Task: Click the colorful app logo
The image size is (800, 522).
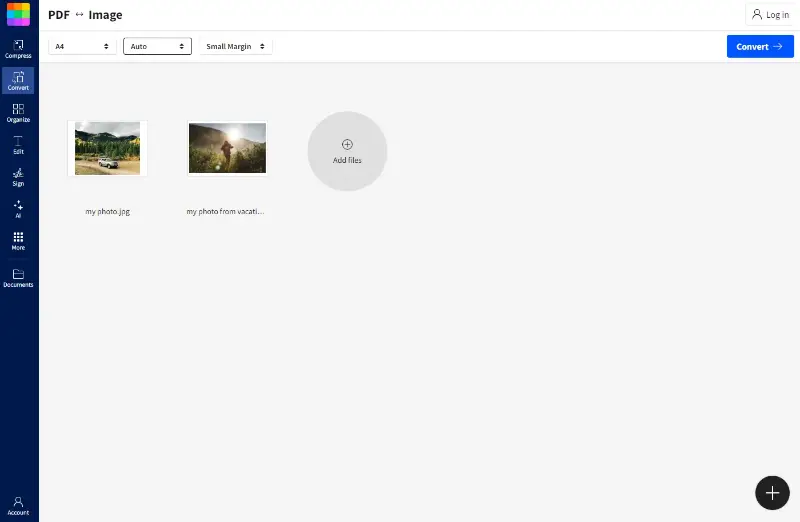Action: click(18, 14)
